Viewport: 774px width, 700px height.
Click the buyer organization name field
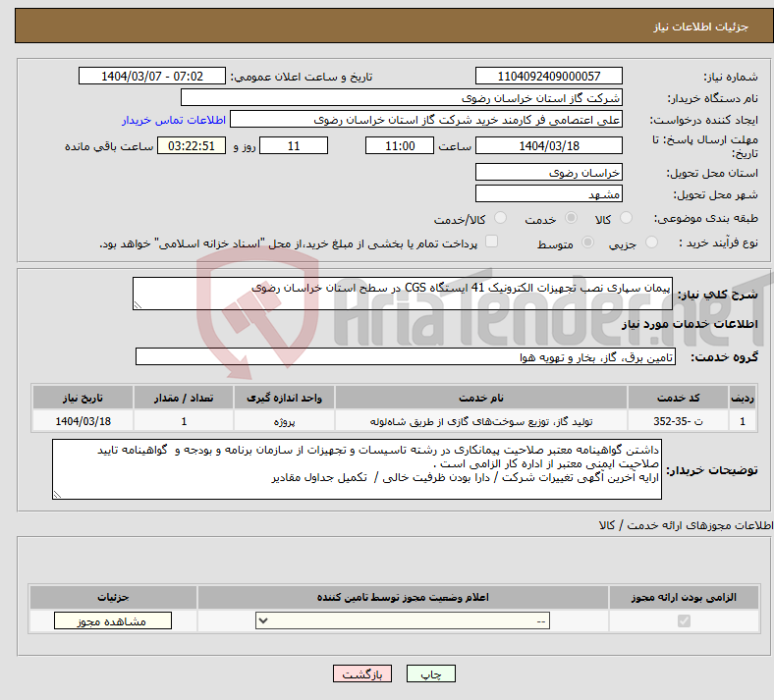[x=402, y=97]
